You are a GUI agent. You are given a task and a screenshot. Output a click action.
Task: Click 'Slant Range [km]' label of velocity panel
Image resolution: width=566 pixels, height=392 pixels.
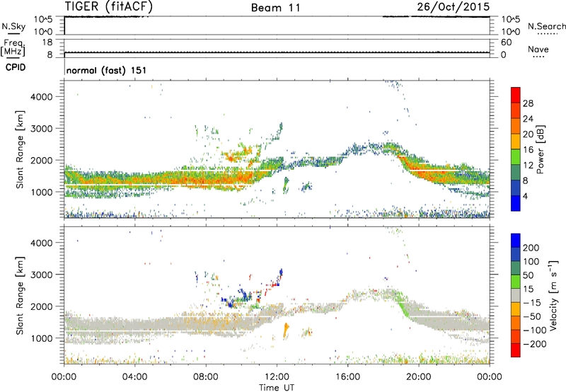[19, 296]
